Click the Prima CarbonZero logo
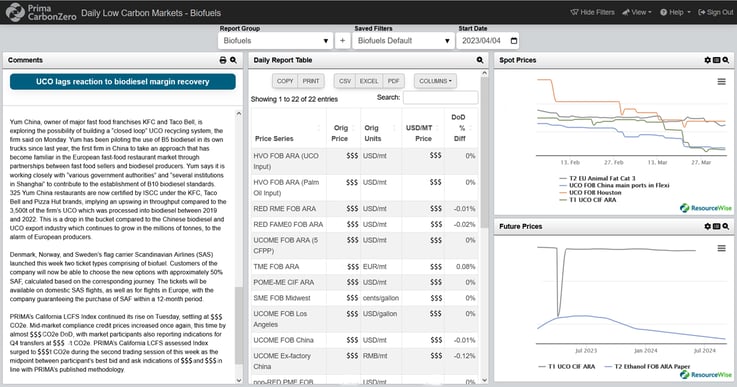Viewport: 737px width, 387px height. (x=41, y=13)
